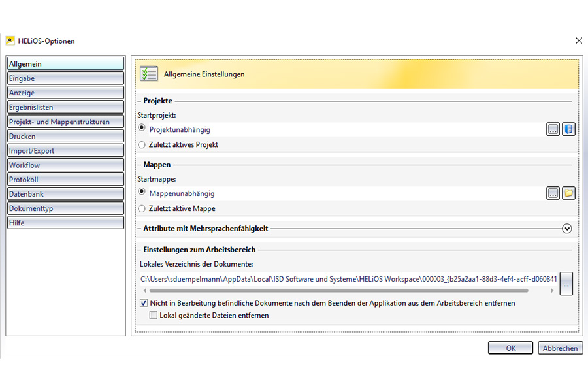
Task: Go to the Datenbank settings
Action: [65, 193]
